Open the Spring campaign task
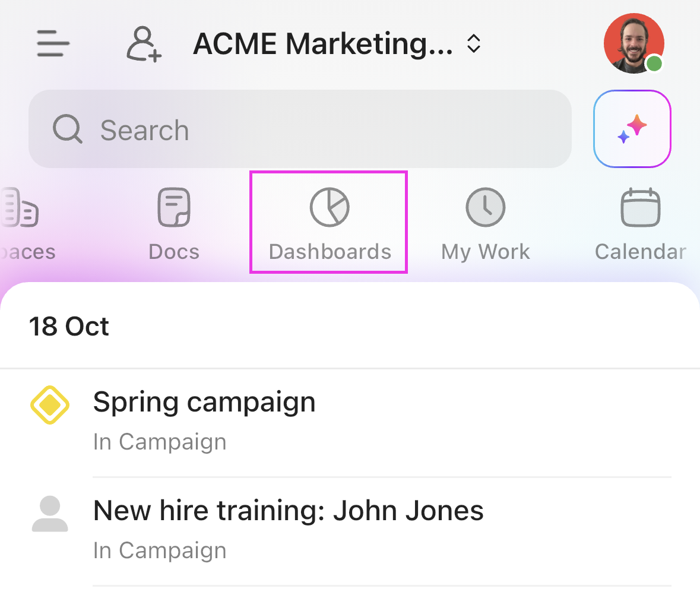This screenshot has height=595, width=700. (x=204, y=403)
